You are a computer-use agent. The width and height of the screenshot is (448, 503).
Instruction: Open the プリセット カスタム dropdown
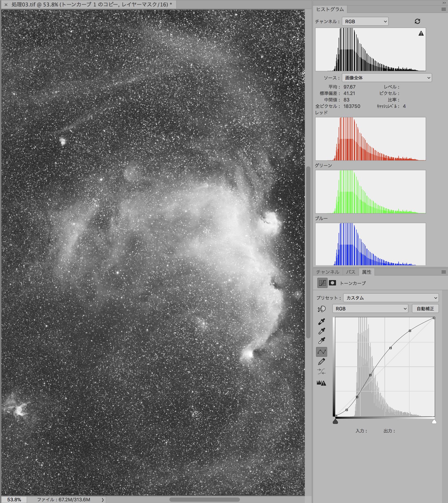[x=391, y=298]
